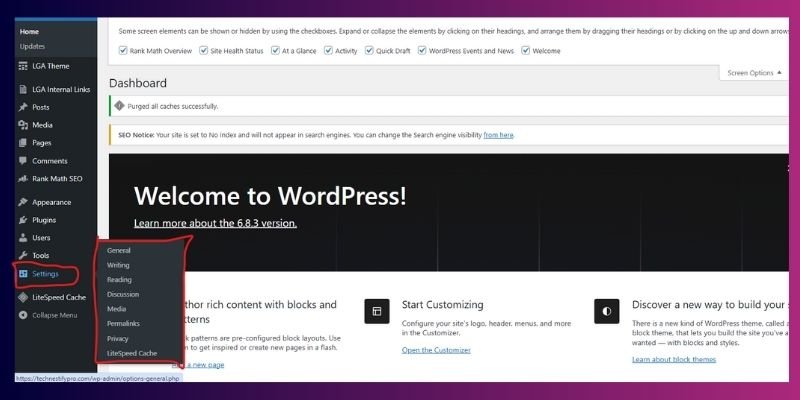Click the Users person icon
The image size is (800, 400).
pyautogui.click(x=22, y=238)
